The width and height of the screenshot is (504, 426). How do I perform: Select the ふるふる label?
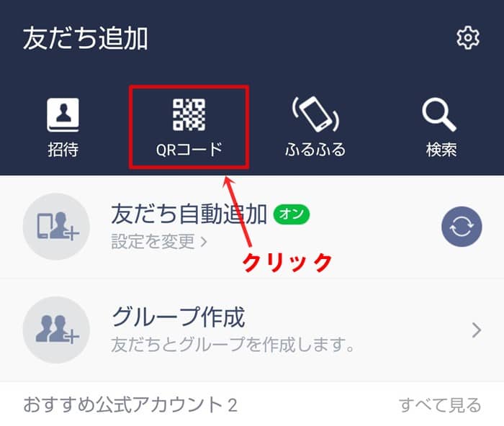[315, 150]
